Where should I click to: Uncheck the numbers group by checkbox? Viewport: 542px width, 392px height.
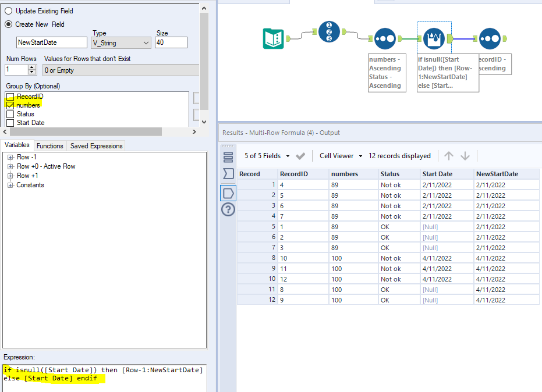click(10, 105)
